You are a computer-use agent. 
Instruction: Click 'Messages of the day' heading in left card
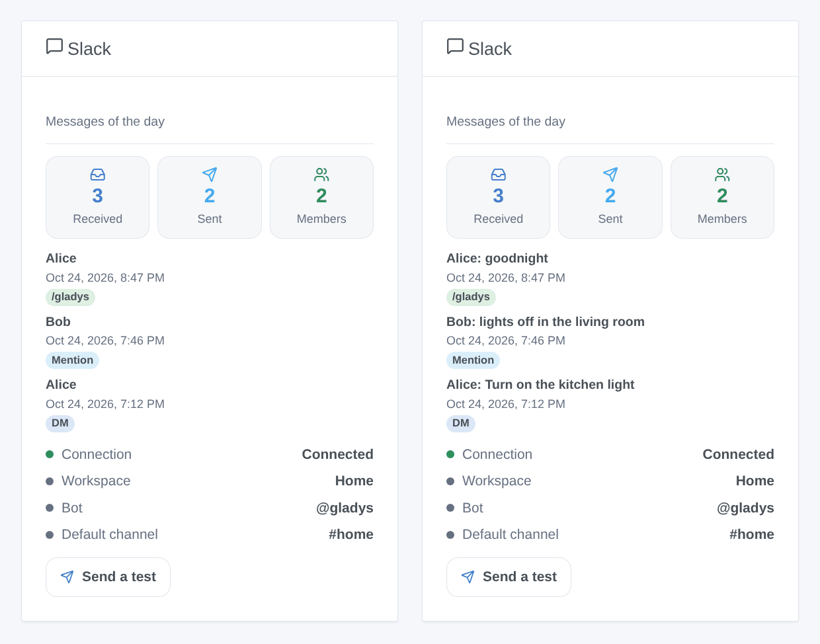point(105,122)
